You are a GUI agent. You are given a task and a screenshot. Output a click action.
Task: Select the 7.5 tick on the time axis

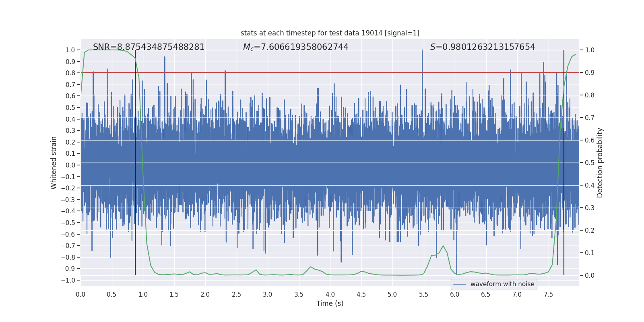[548, 294]
